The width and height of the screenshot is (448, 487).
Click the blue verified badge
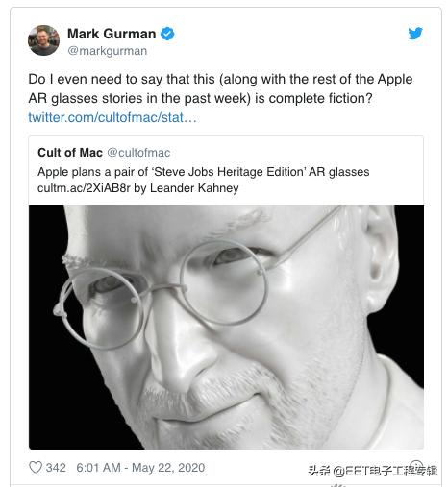pyautogui.click(x=167, y=34)
